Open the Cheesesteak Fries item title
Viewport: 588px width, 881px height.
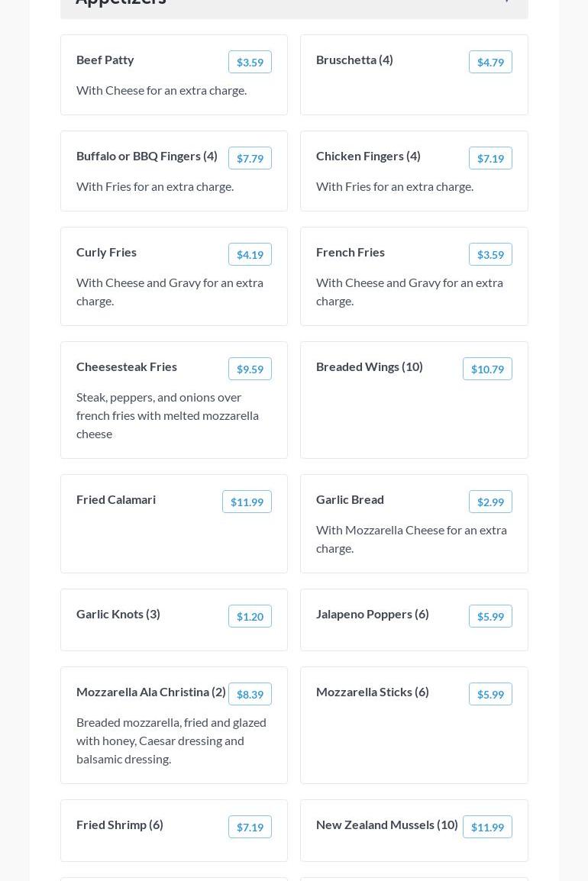coord(127,366)
